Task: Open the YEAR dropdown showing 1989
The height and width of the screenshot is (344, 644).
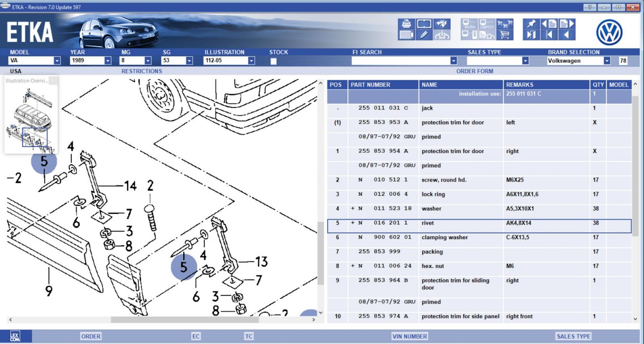Action: pos(107,60)
